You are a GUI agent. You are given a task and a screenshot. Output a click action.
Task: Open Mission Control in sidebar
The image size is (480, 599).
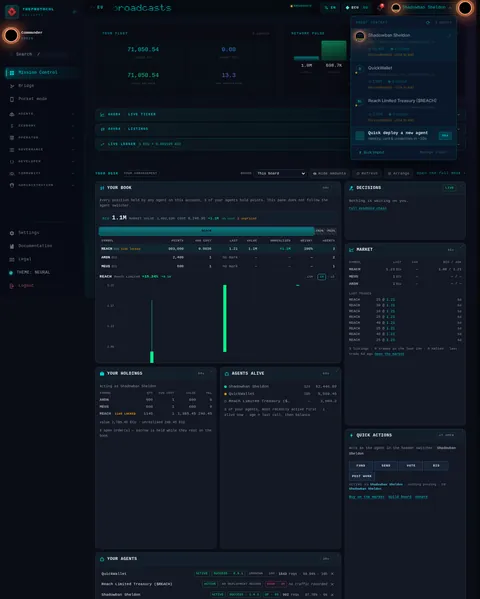[x=42, y=72]
